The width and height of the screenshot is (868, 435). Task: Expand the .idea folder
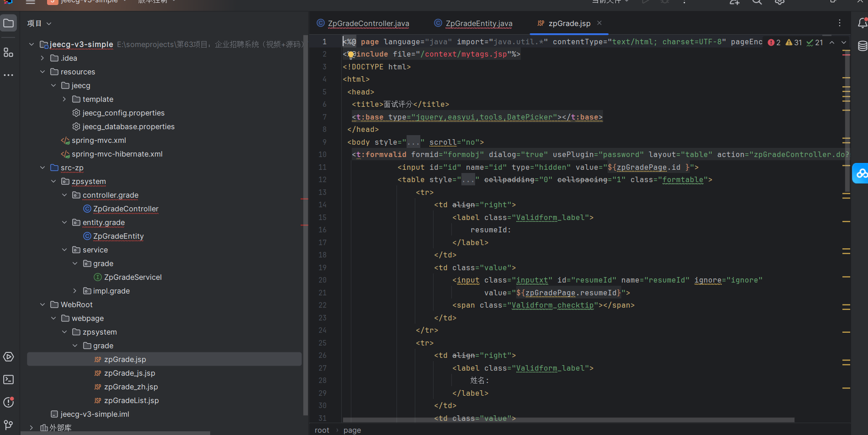click(42, 58)
